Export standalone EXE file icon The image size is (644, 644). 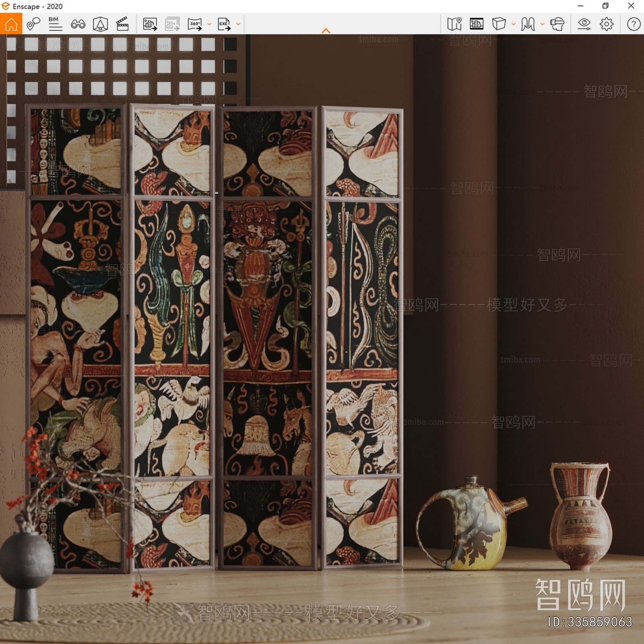[x=224, y=24]
